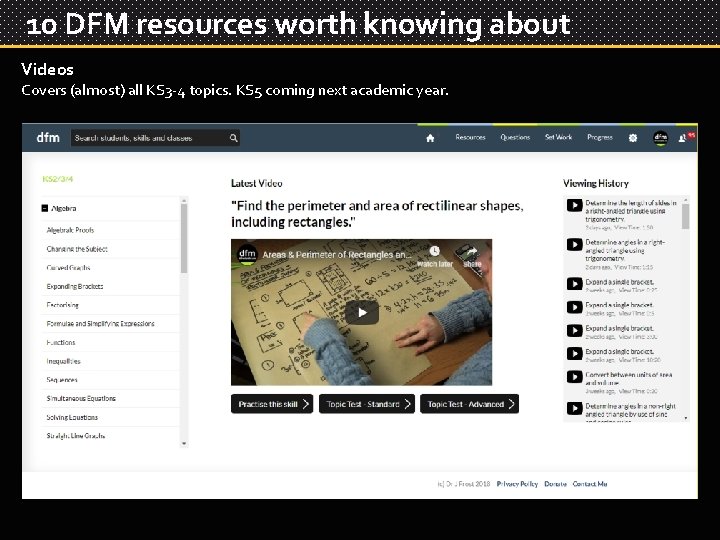Play 'Convert between units of area' video
Screen dimensions: 720x540
pos(574,377)
